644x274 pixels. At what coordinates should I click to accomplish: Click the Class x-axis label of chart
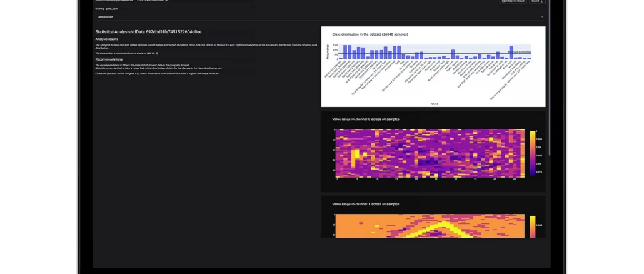tap(435, 104)
